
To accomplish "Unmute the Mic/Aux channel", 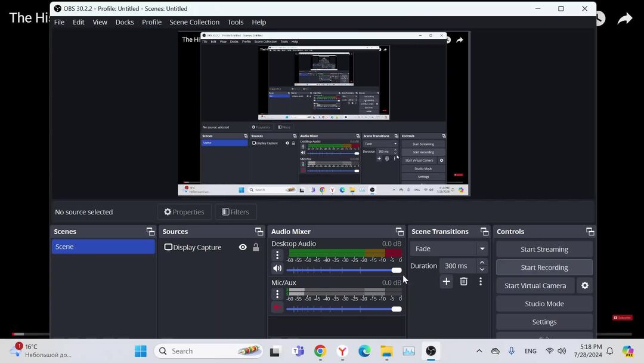I will [x=277, y=307].
